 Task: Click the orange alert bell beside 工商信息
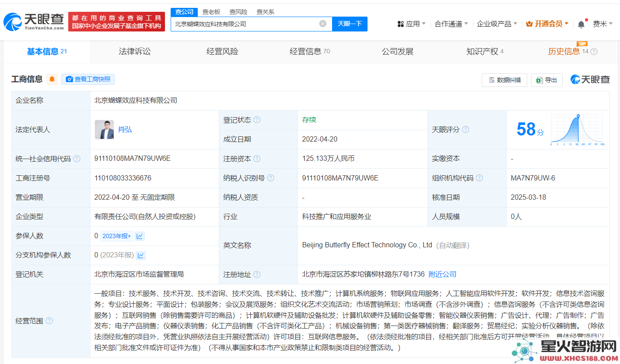(52, 79)
